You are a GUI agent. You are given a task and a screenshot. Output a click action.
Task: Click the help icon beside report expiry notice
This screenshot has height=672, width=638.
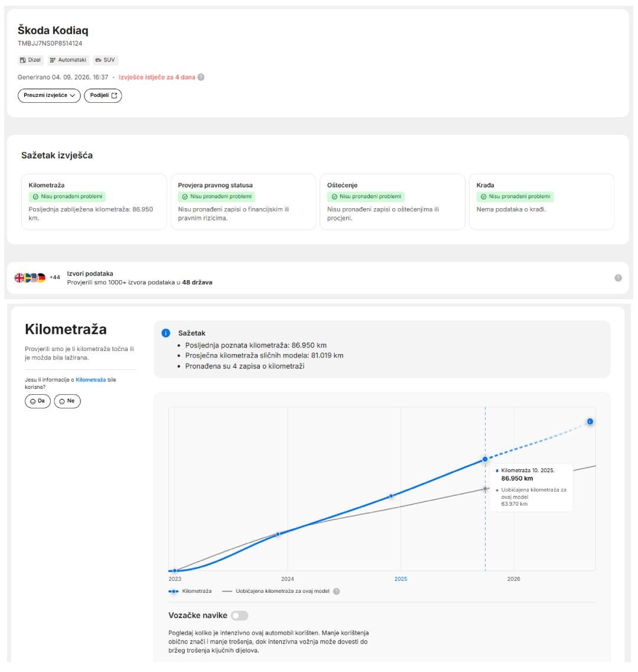(x=201, y=77)
